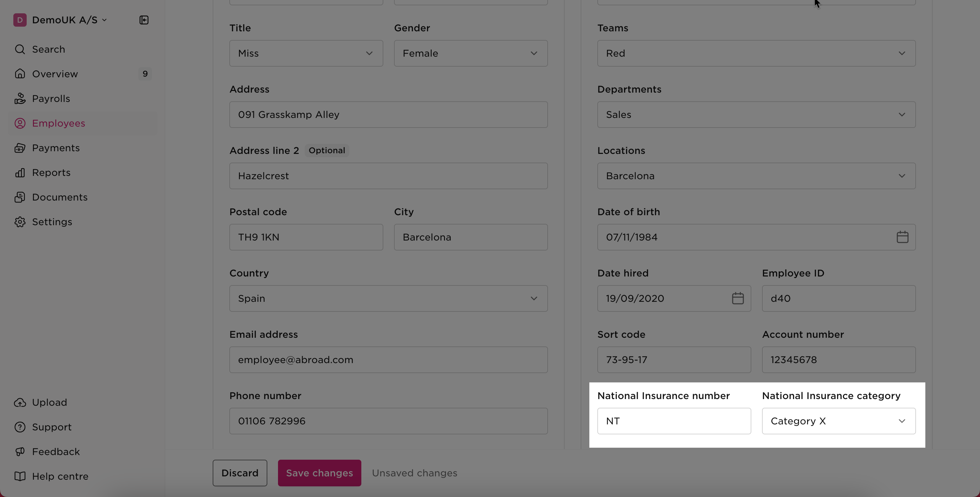This screenshot has width=980, height=497.
Task: Open the Gender dropdown
Action: point(470,53)
